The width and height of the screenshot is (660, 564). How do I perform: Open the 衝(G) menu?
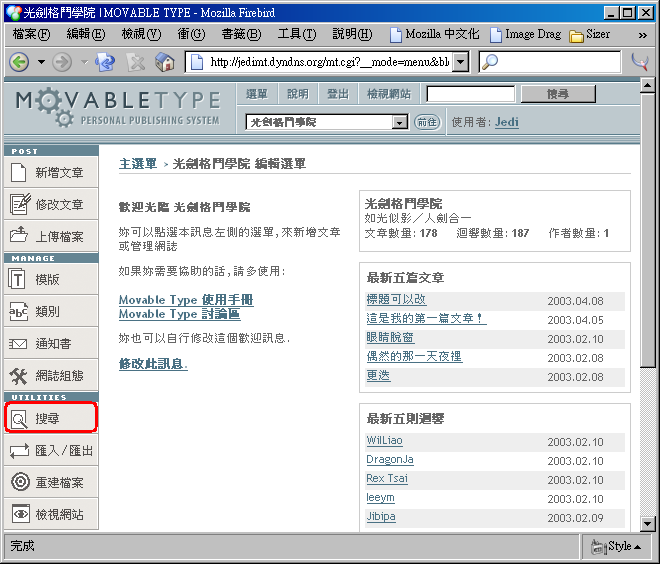(191, 34)
